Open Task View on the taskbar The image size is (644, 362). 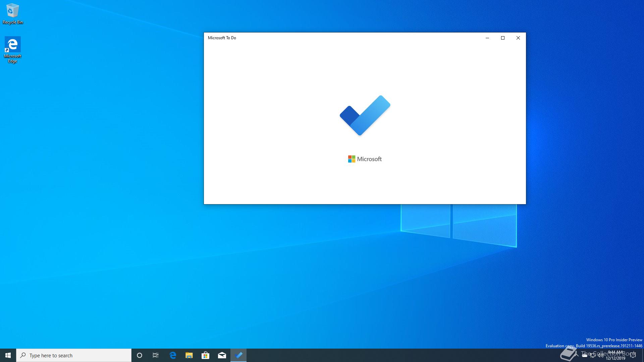(156, 355)
